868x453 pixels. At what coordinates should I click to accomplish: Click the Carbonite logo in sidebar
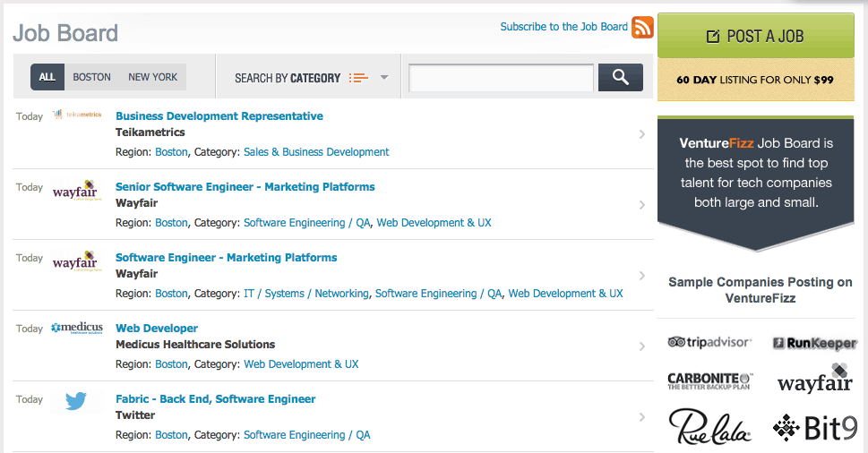(x=710, y=381)
